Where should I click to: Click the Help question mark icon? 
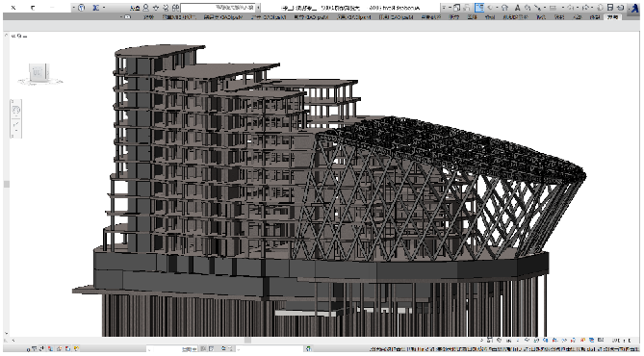(81, 8)
